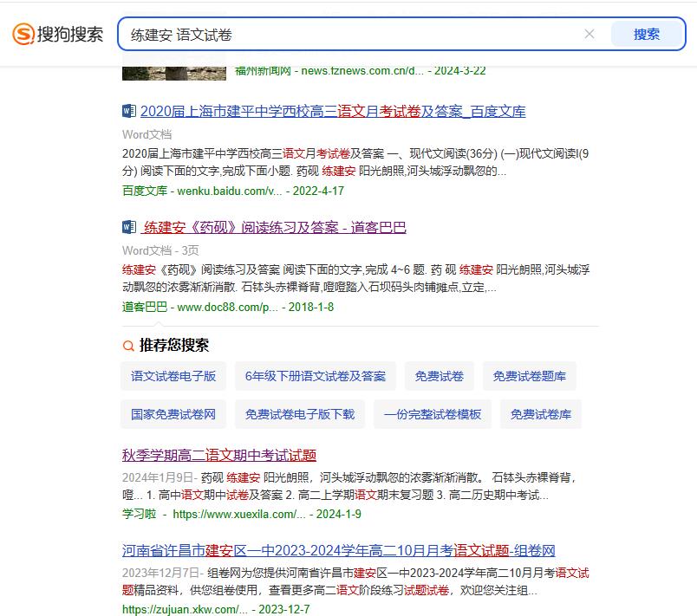Click Word icon beside 2020届上海市建平中学 result
Image resolution: width=697 pixels, height=616 pixels.
pyautogui.click(x=129, y=111)
